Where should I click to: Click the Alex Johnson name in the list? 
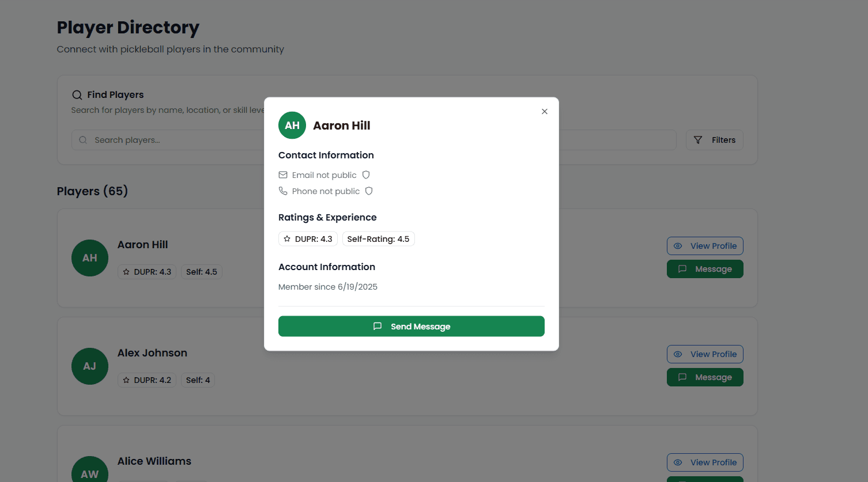(x=152, y=353)
